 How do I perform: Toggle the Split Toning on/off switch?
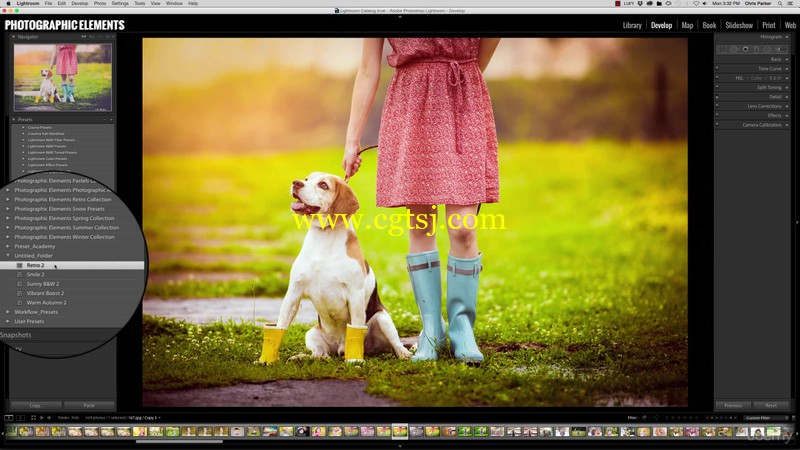717,88
